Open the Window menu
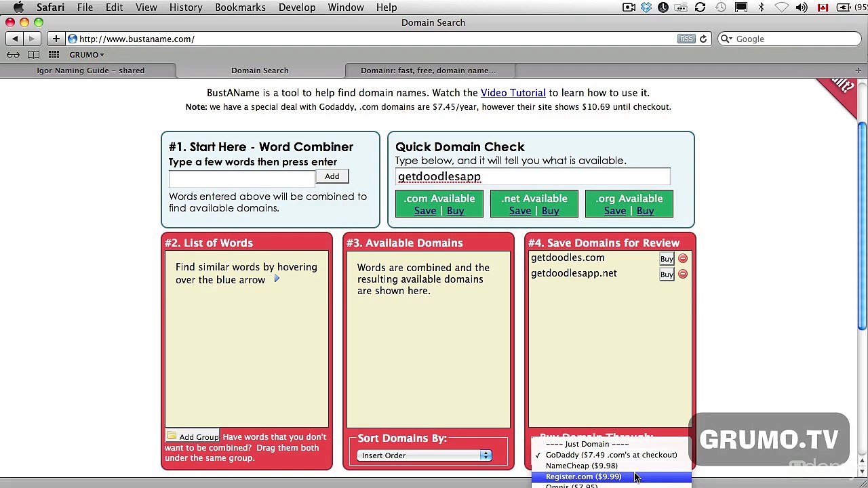The height and width of the screenshot is (488, 868). pyautogui.click(x=346, y=7)
